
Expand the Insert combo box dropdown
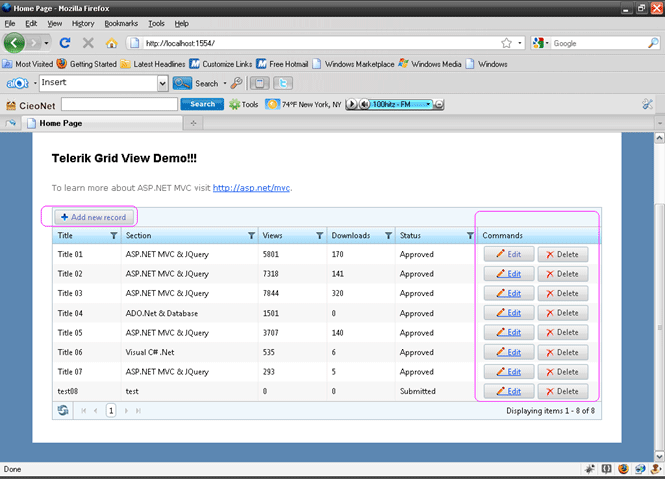pyautogui.click(x=163, y=84)
